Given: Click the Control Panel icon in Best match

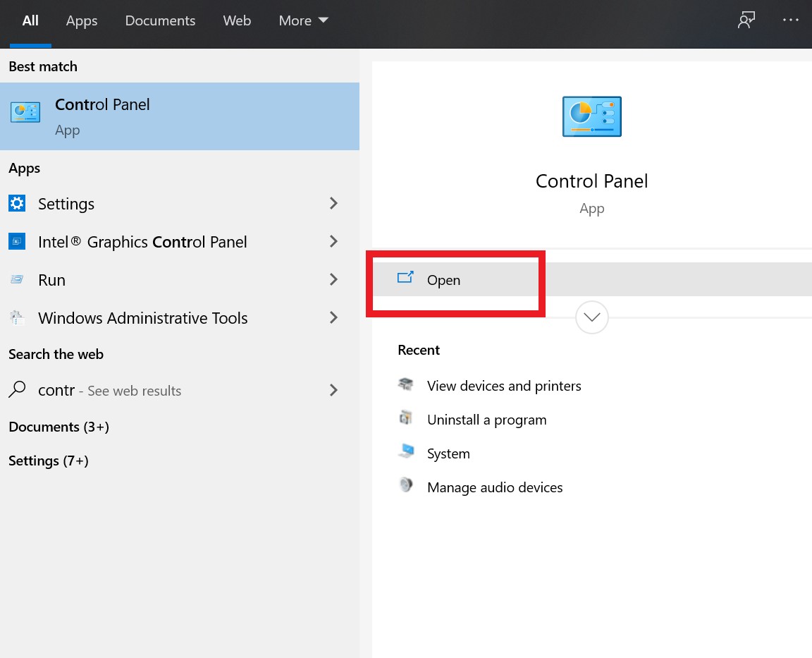Looking at the screenshot, I should [25, 112].
